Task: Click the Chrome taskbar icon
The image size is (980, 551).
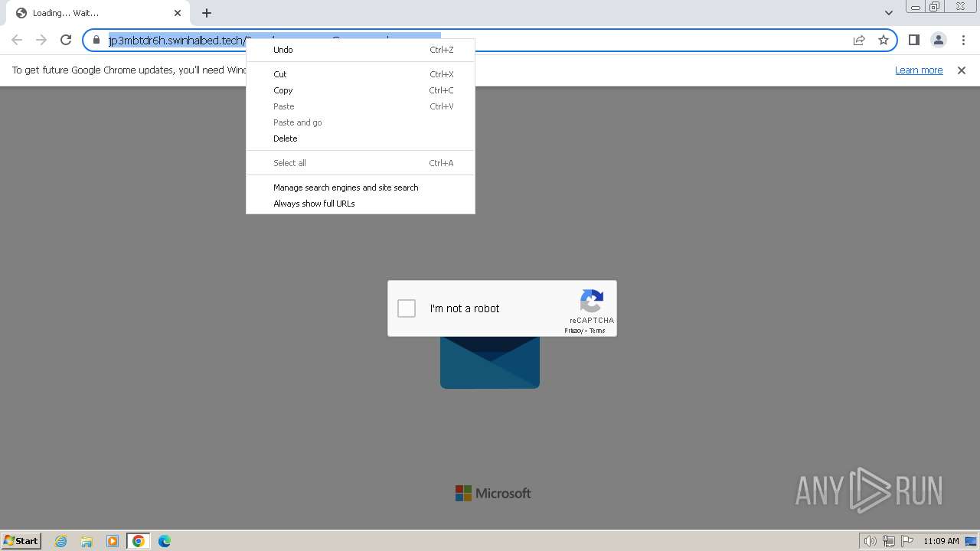Action: (139, 541)
